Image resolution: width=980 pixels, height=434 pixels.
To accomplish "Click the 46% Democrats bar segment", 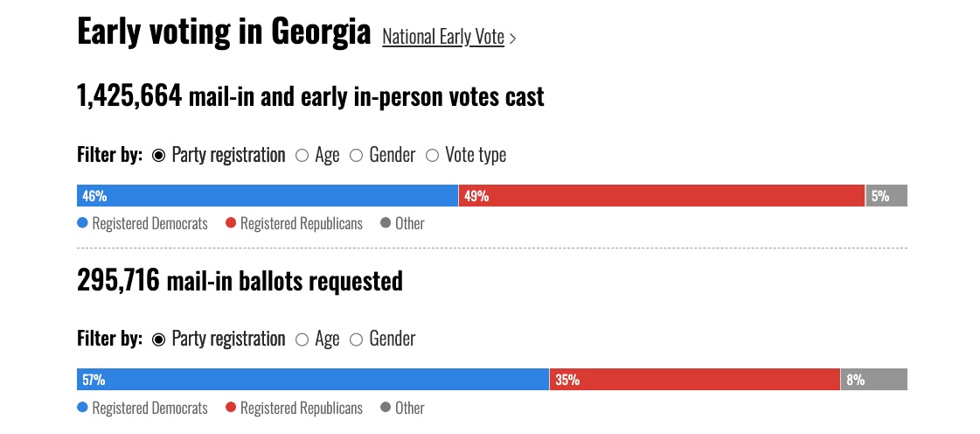I will click(x=268, y=196).
